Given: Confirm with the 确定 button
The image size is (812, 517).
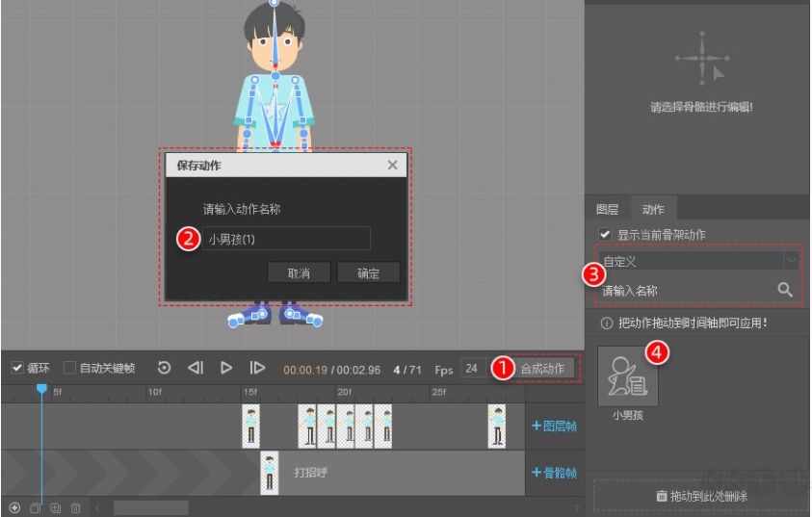Looking at the screenshot, I should click(368, 272).
